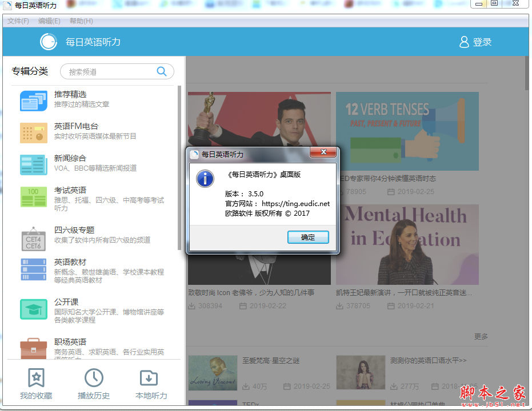Viewport: 532px width, 411px height.
Task: Click the download icon beside 277万
Action: click(394, 386)
